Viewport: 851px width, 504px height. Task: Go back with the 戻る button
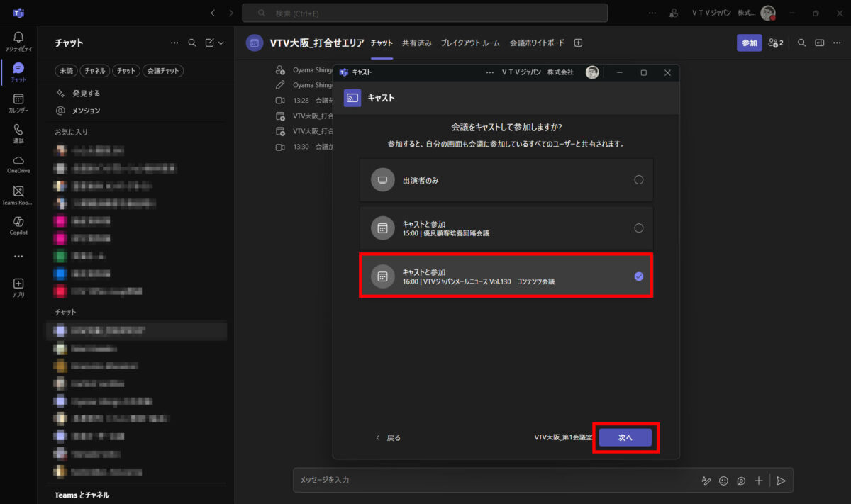tap(388, 437)
